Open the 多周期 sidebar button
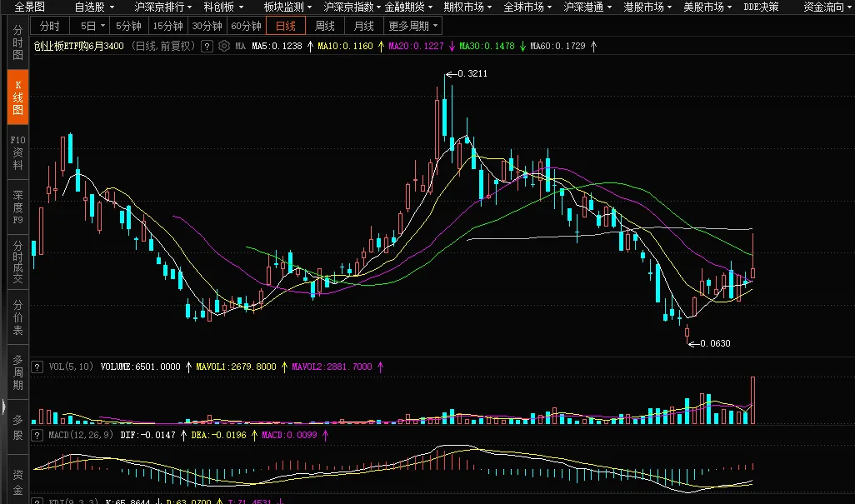 (17, 372)
